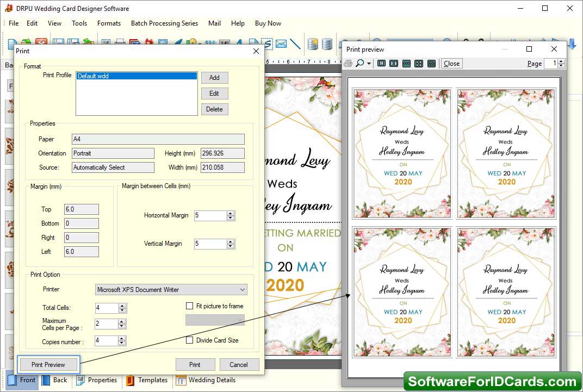Increase Horizontal Margin with up arrow
Viewport: 583px width, 392px height.
[231, 213]
